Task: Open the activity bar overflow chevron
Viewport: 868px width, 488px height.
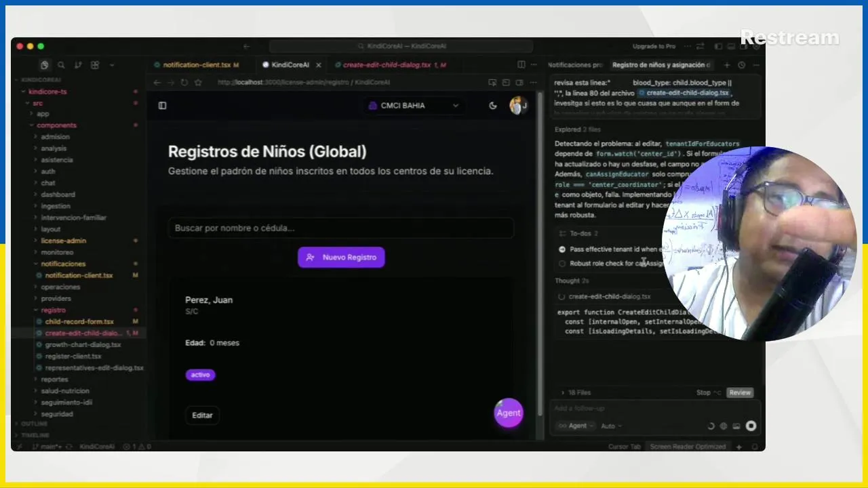Action: tap(112, 65)
